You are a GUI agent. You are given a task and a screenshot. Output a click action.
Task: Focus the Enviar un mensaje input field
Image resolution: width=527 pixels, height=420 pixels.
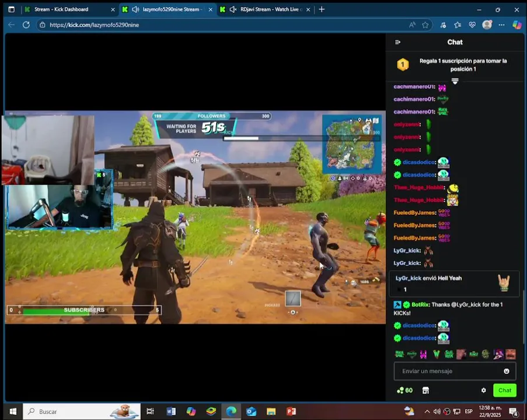point(455,371)
